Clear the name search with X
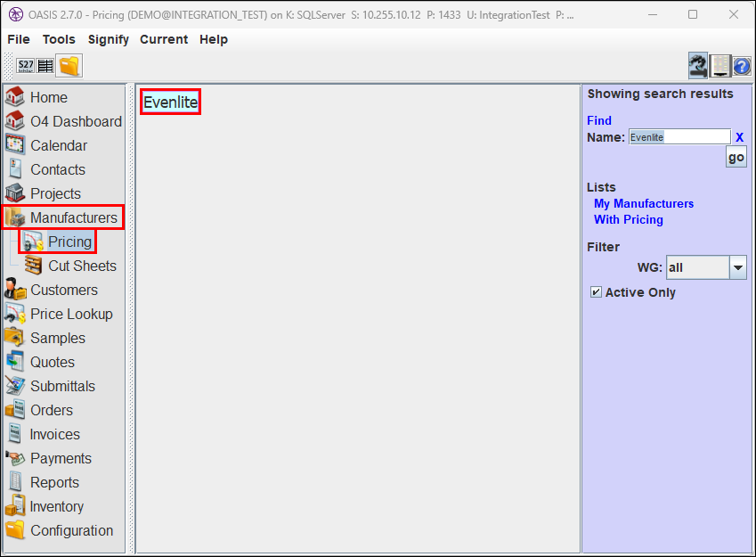The image size is (756, 557). pyautogui.click(x=739, y=137)
